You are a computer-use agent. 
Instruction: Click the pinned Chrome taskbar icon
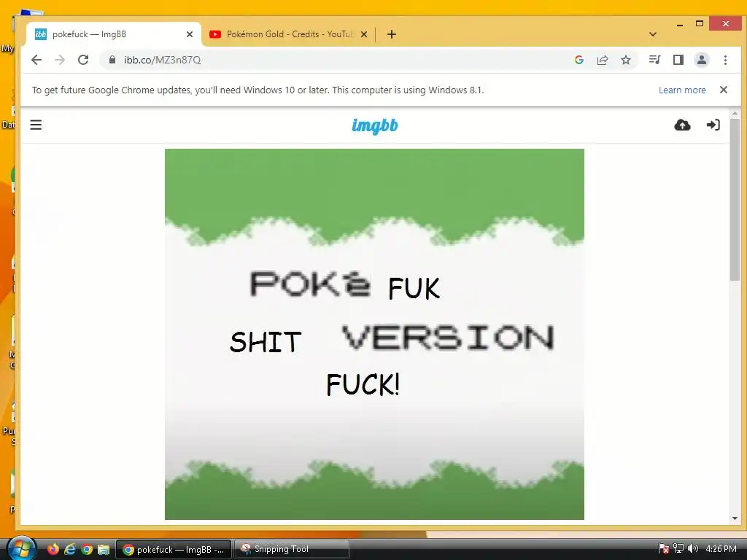coord(87,549)
